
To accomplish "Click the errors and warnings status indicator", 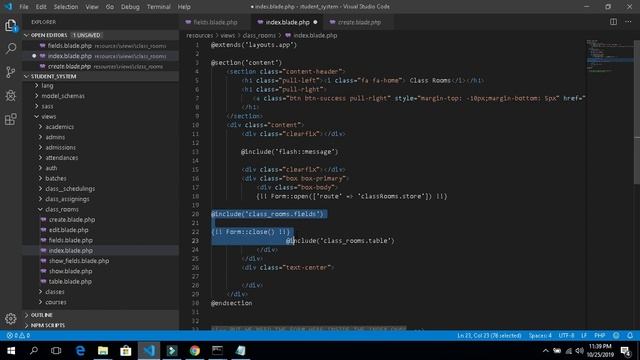I will point(18,336).
